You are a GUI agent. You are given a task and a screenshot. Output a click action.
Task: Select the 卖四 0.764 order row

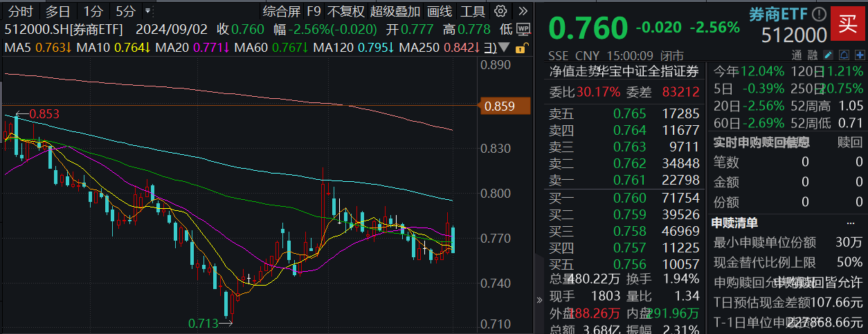coord(624,130)
